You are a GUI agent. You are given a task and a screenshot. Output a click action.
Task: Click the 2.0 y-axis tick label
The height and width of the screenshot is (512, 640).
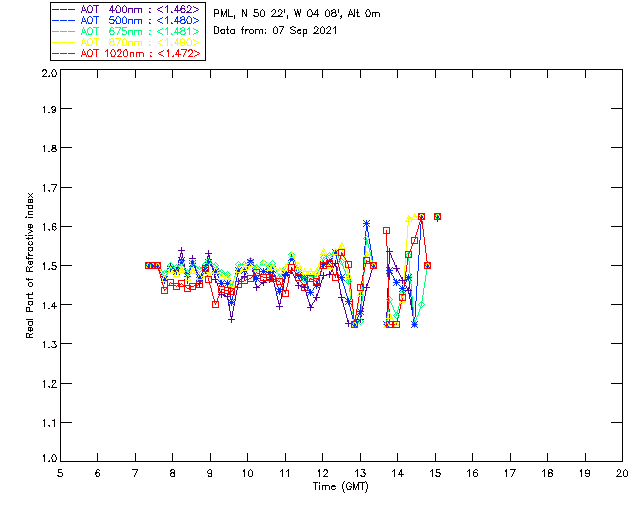(49, 73)
